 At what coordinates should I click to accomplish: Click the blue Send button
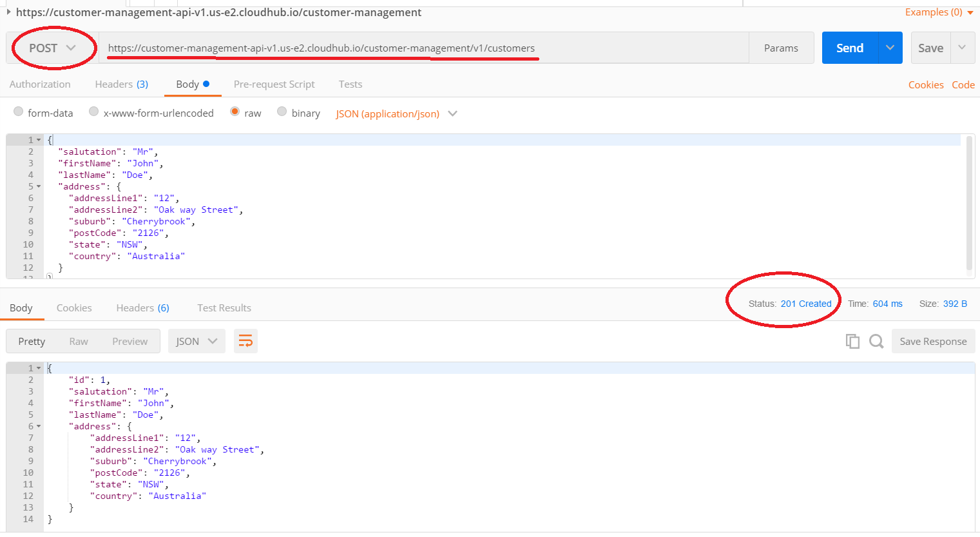(850, 48)
